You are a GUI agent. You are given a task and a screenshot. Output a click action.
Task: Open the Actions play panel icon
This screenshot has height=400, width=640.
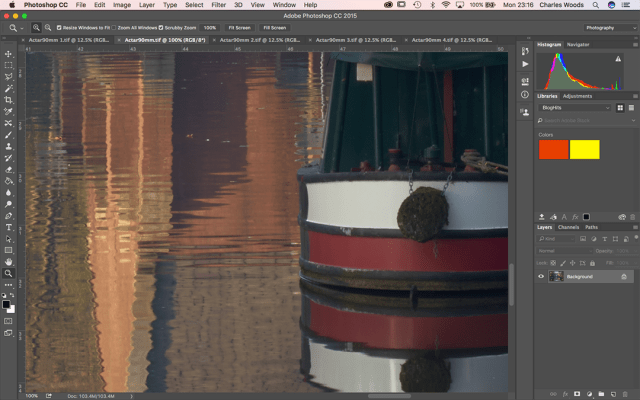pyautogui.click(x=525, y=64)
